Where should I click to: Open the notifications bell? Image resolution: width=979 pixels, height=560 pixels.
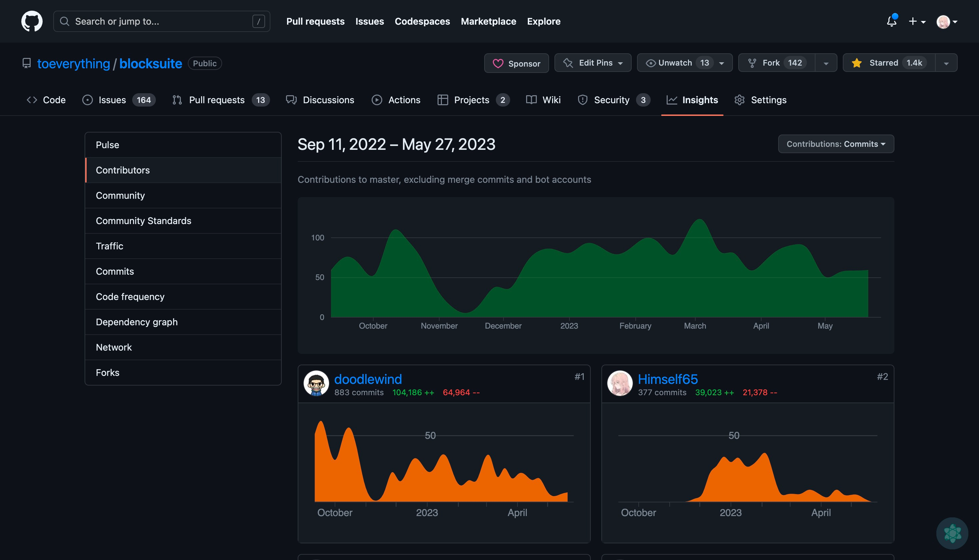tap(892, 21)
